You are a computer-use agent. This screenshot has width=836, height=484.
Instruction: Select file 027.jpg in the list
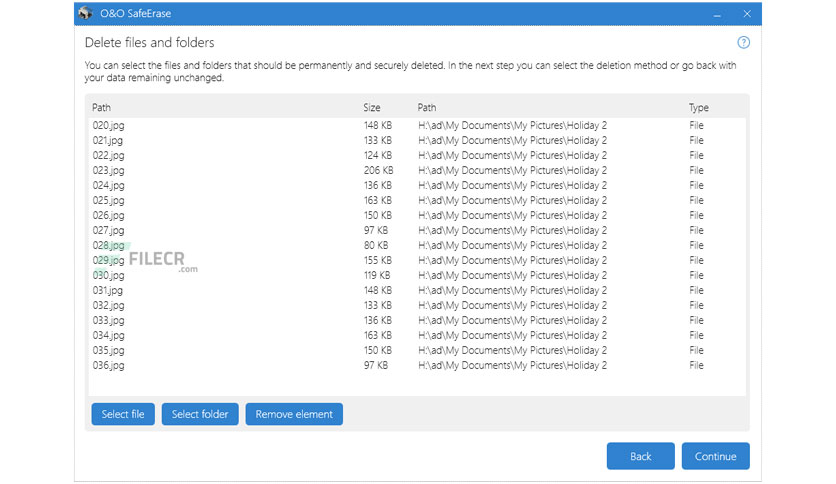[108, 230]
